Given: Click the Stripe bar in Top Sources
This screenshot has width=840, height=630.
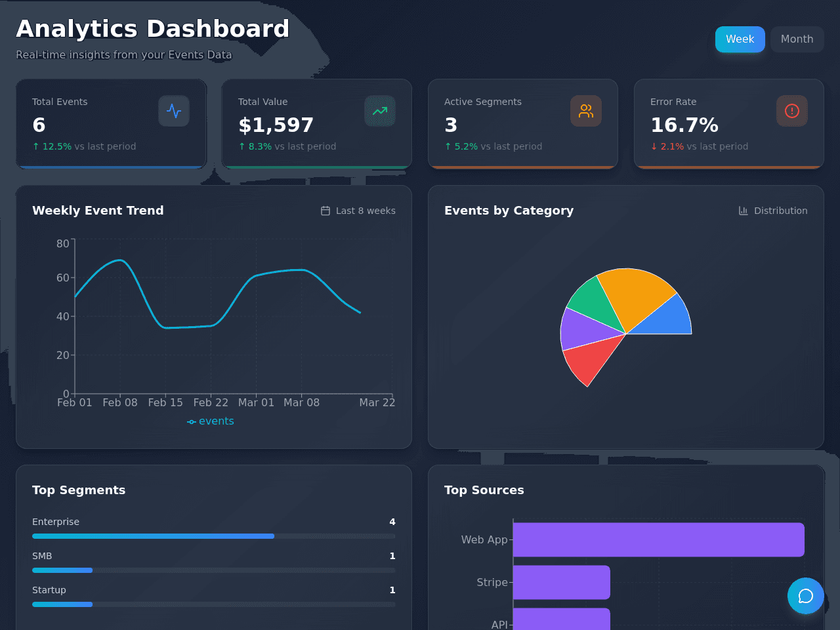Looking at the screenshot, I should click(562, 582).
